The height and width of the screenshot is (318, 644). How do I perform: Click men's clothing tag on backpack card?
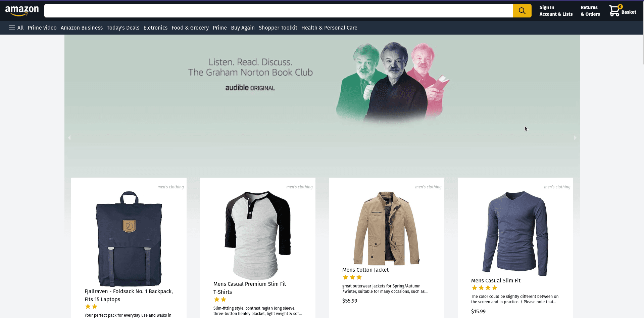[170, 187]
